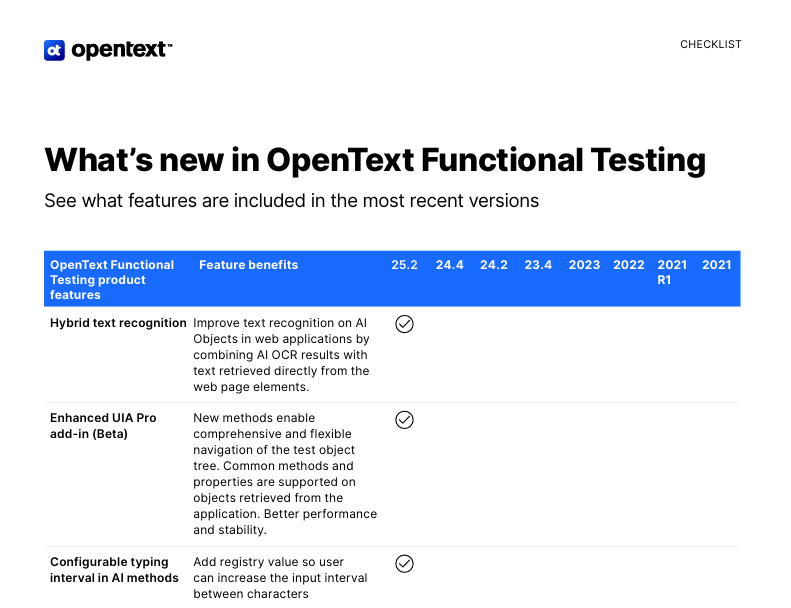This screenshot has height=608, width=791.
Task: Click the opentext wordmark text
Action: pos(121,50)
